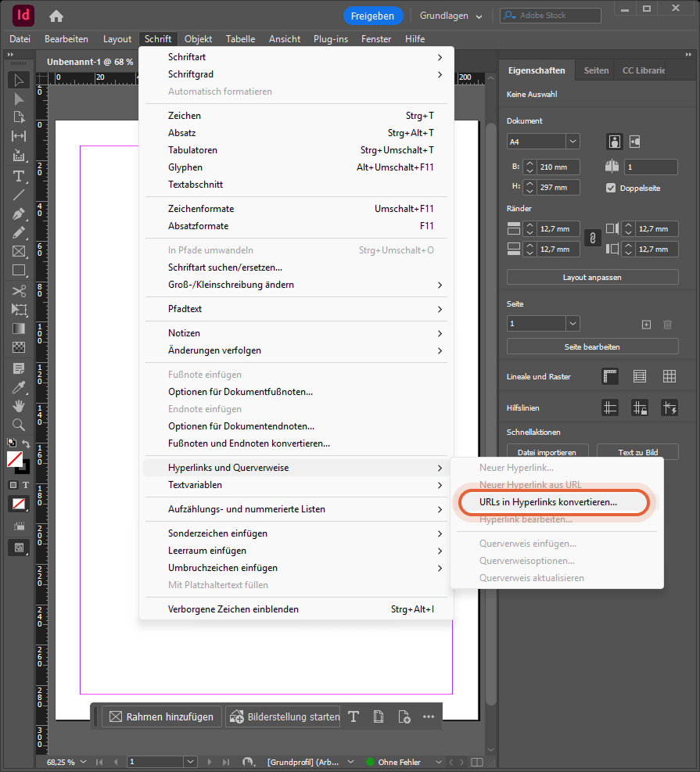Select the Eyedropper tool
This screenshot has width=700, height=772.
pyautogui.click(x=19, y=387)
